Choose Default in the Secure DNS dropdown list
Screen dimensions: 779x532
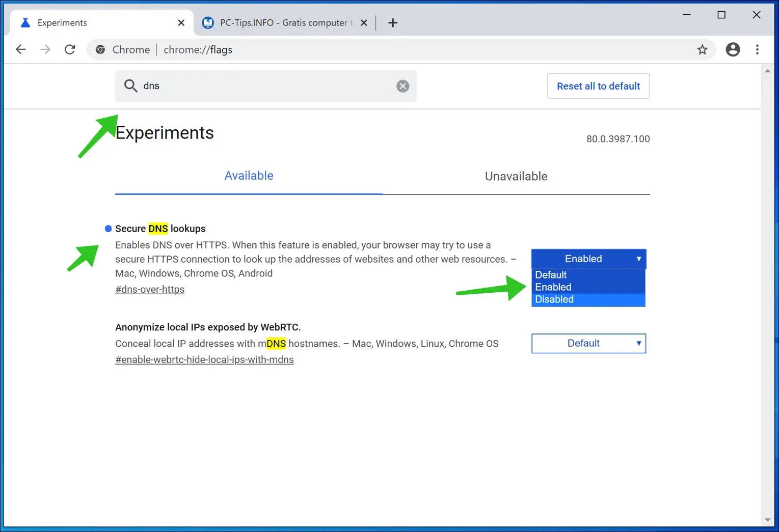tap(588, 275)
